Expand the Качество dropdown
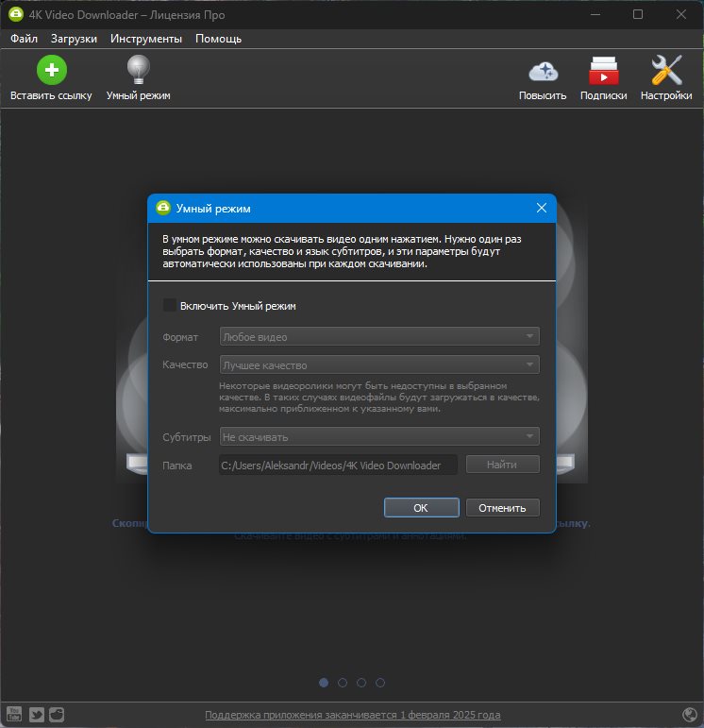Viewport: 704px width, 728px height. click(x=379, y=364)
